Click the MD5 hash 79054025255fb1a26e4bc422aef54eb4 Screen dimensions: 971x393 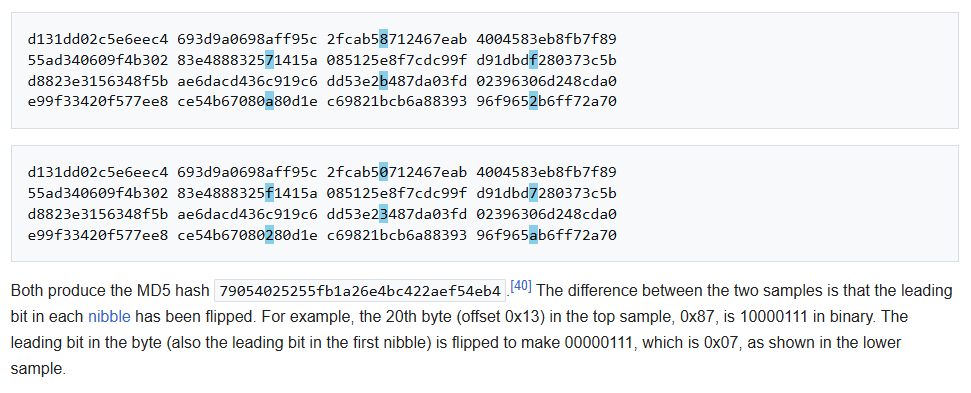click(360, 290)
